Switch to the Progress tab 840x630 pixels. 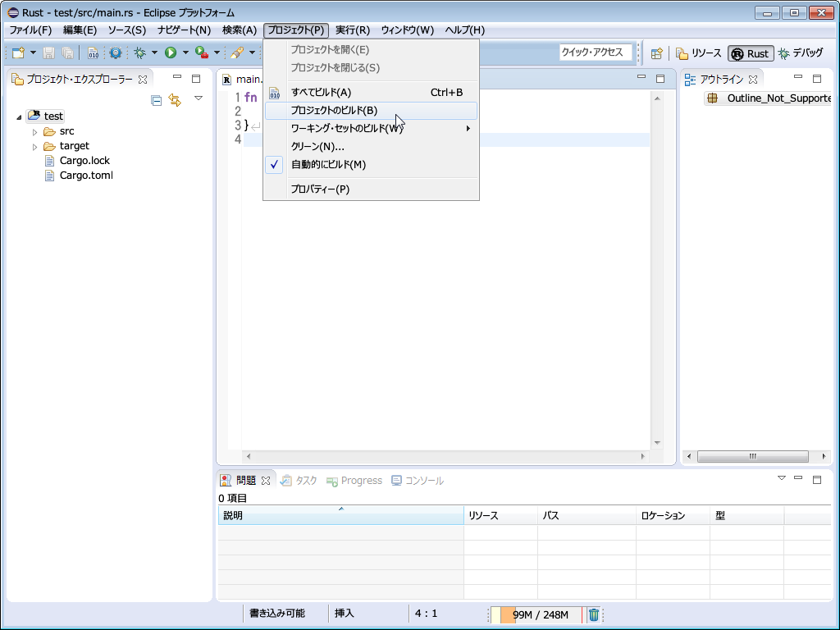click(x=354, y=481)
